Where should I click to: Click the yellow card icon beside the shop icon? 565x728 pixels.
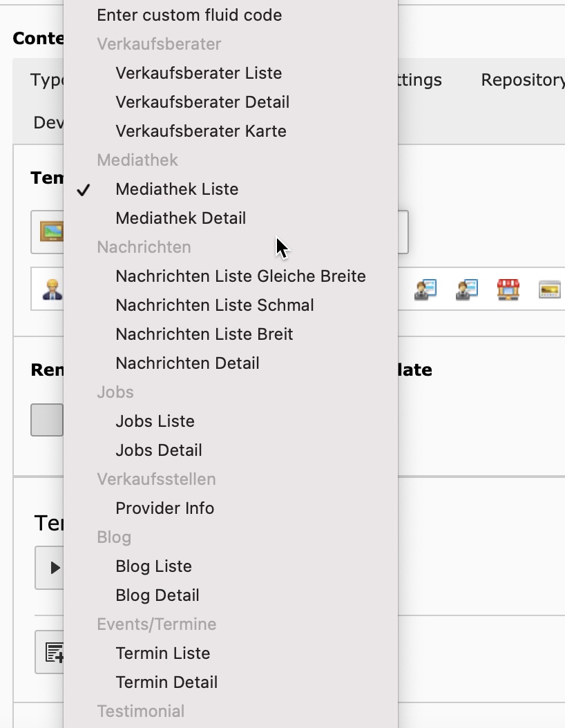549,290
